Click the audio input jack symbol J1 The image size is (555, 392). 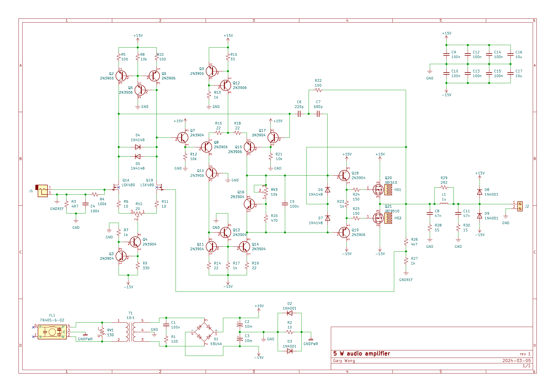43,191
